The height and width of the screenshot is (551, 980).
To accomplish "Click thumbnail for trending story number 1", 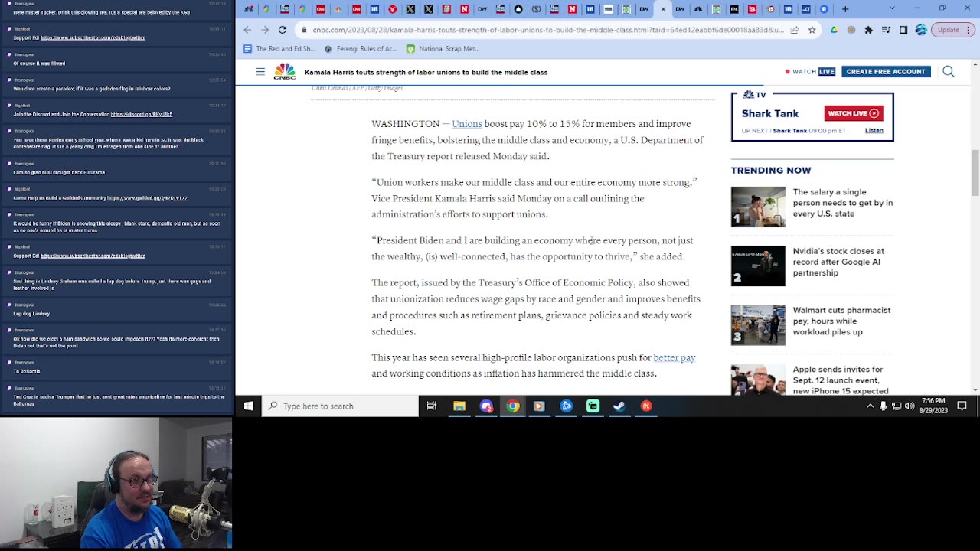I will click(x=758, y=207).
